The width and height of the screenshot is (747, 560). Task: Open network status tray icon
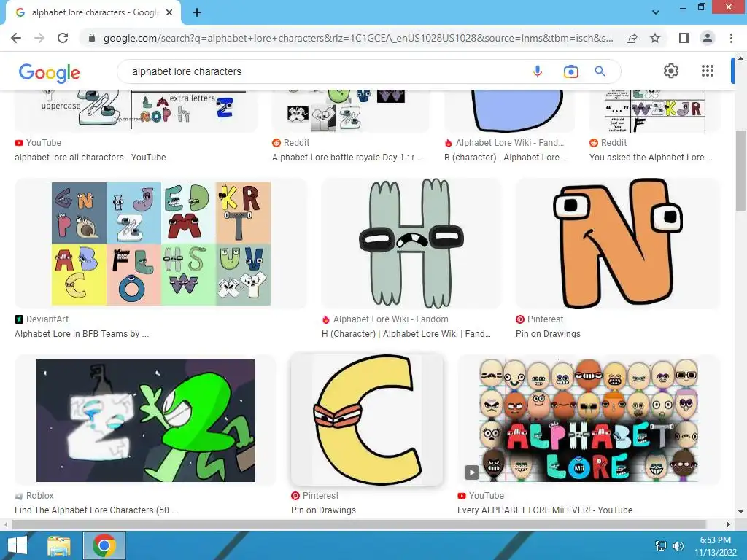[661, 545]
